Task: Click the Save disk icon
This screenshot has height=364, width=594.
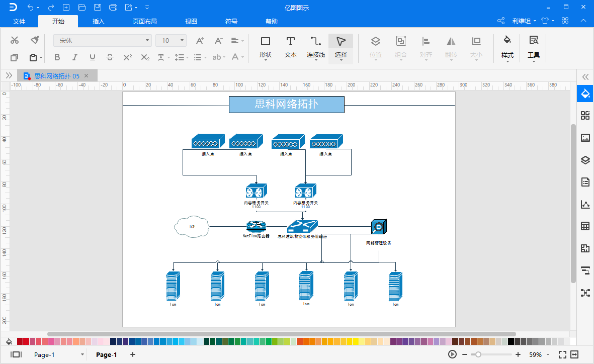Action: pyautogui.click(x=98, y=7)
